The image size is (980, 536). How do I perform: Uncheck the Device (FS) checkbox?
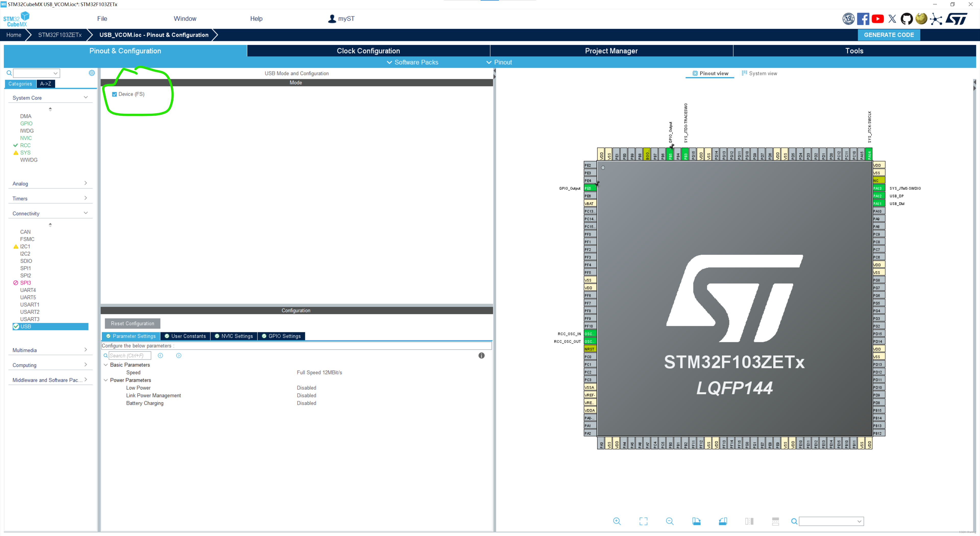[x=115, y=94]
